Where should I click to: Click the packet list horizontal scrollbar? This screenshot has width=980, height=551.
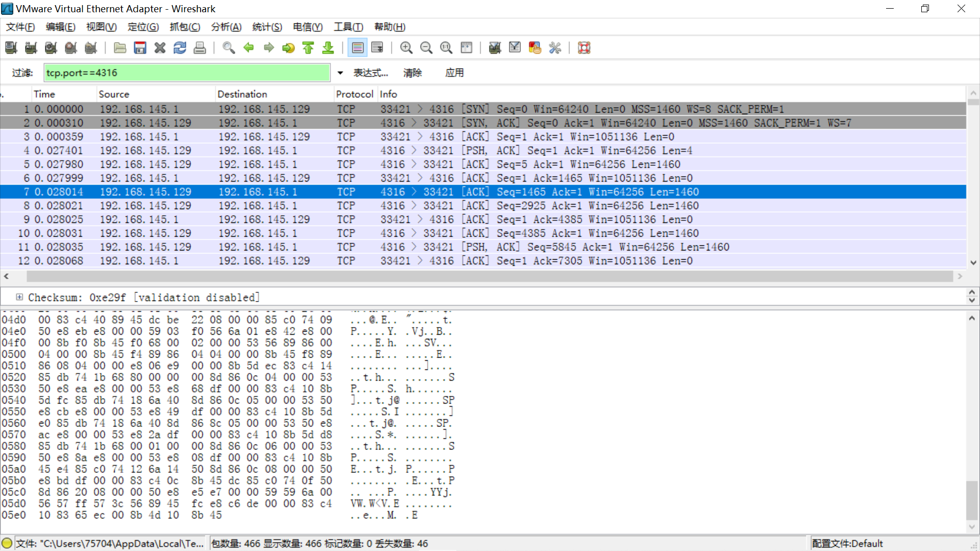pyautogui.click(x=489, y=276)
